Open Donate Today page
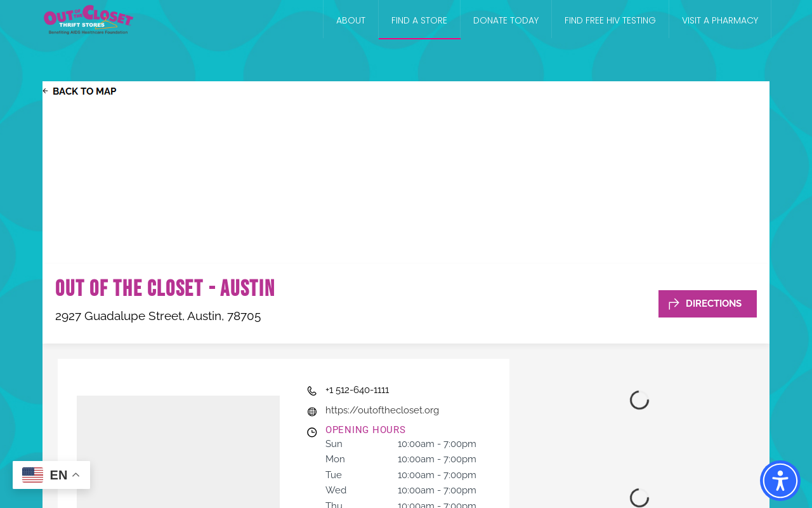This screenshot has height=508, width=812. [x=506, y=20]
